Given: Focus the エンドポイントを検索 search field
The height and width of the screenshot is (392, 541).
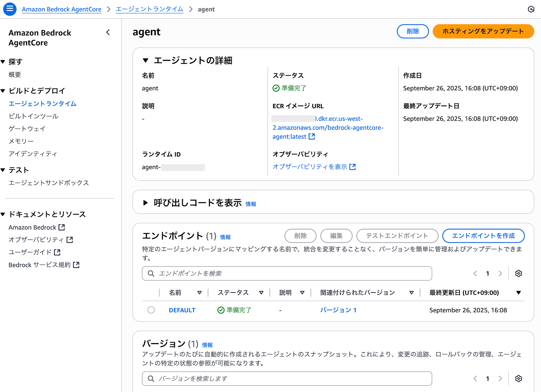Looking at the screenshot, I should 287,273.
